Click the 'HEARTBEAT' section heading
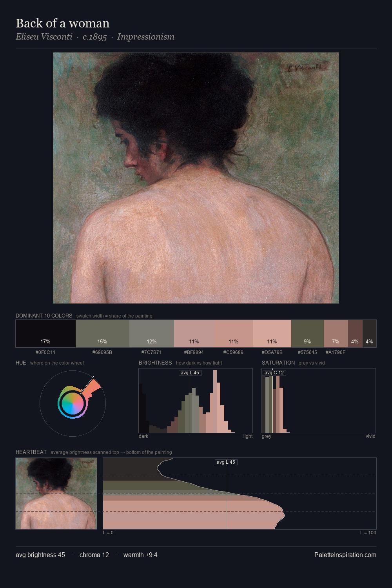Screen dimensions: 392x588 [x=31, y=452]
